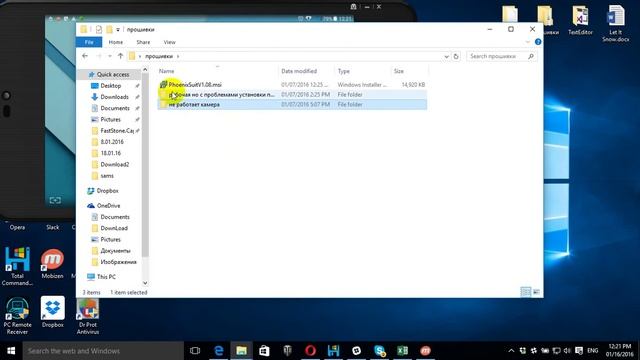Open Total Commander desktop shortcut
The height and width of the screenshot is (360, 640).
click(x=17, y=266)
